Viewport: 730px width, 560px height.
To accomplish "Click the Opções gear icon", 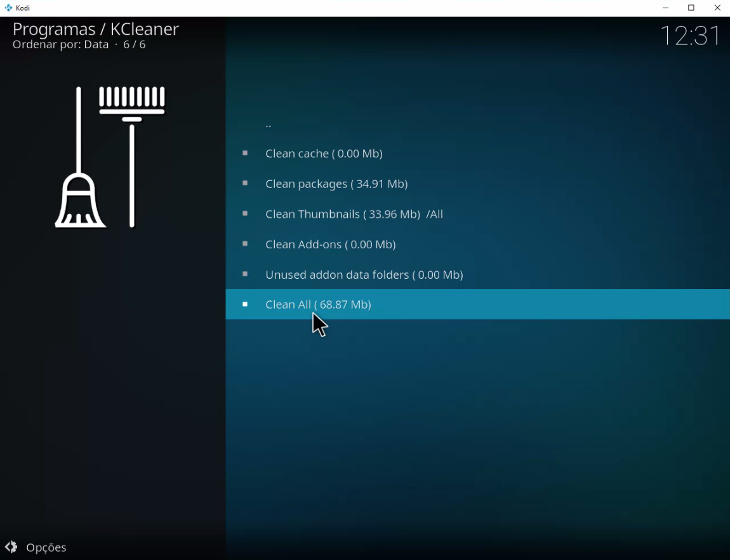I will [11, 547].
